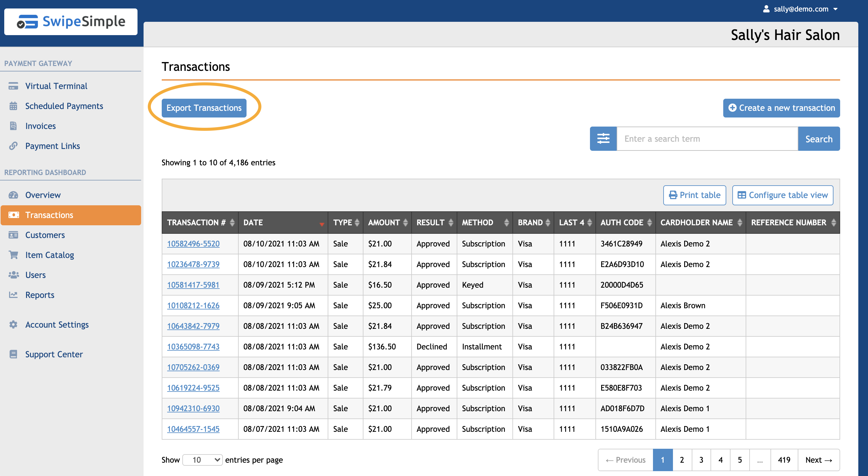Sort by the Type column arrows
Image resolution: width=868 pixels, height=476 pixels.
(357, 223)
